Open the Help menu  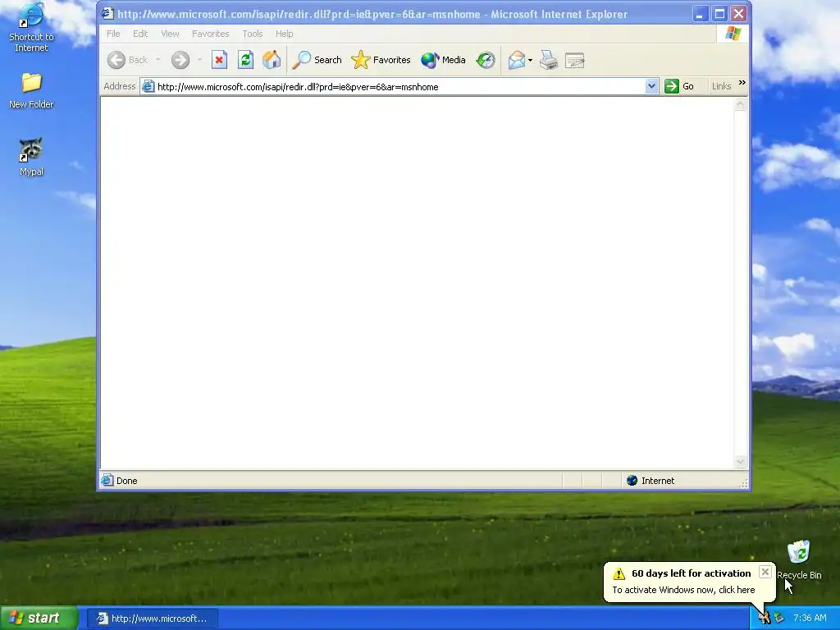(285, 34)
